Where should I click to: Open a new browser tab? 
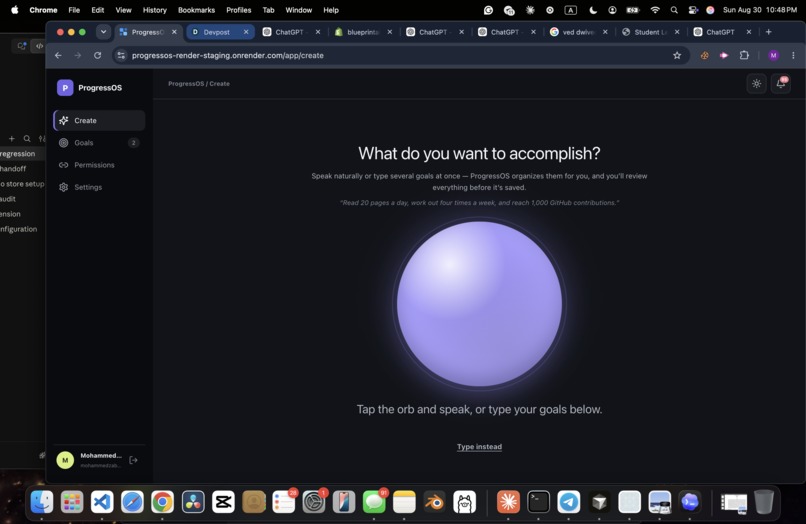(768, 32)
